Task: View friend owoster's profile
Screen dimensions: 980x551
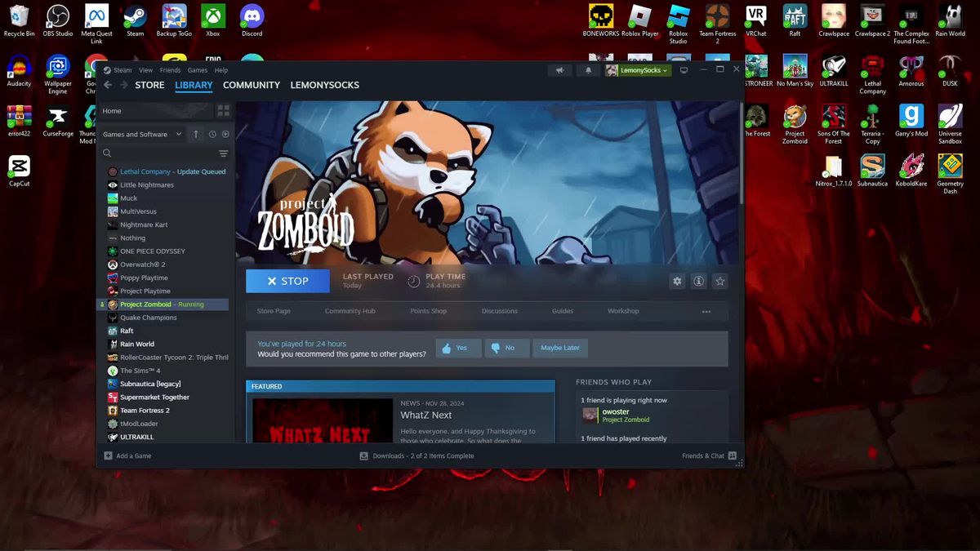Action: (616, 412)
